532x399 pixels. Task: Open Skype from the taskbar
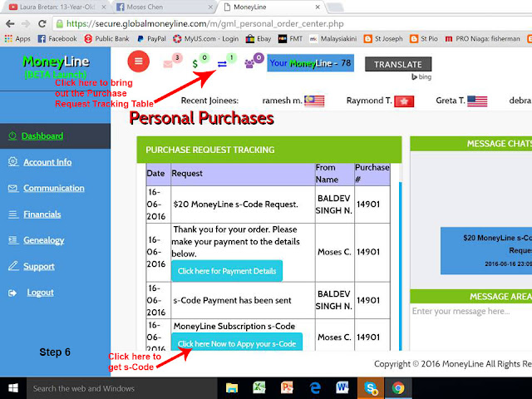pos(371,388)
